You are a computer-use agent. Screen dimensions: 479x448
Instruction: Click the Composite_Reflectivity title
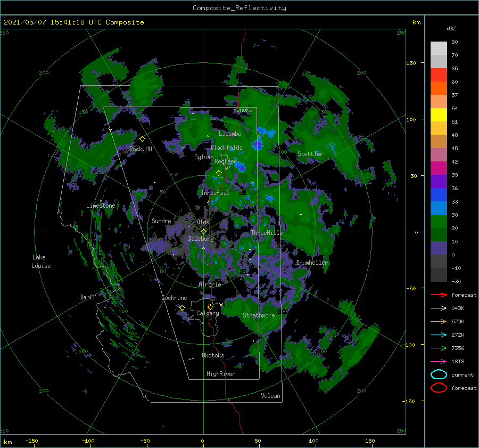click(x=240, y=8)
